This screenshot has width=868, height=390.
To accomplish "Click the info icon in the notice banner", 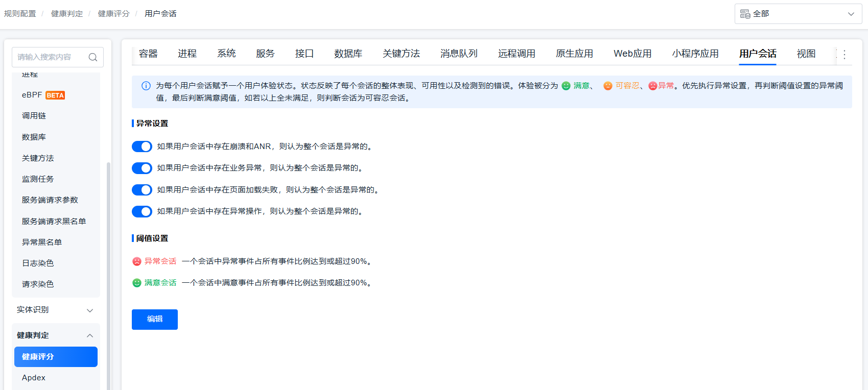I will [x=146, y=86].
